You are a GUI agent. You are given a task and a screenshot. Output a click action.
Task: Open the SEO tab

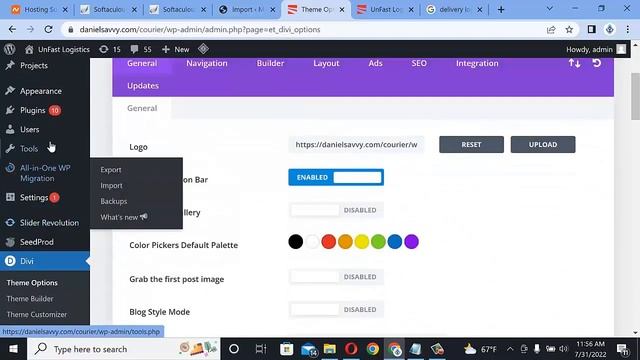coord(419,63)
